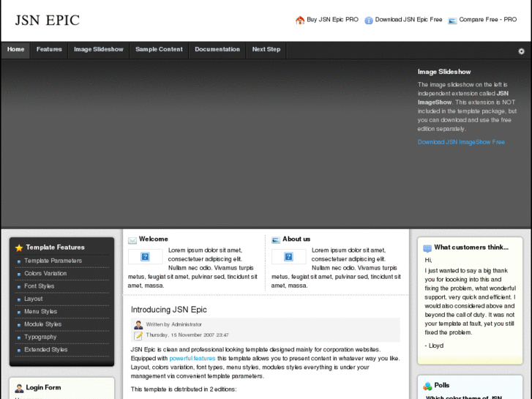Viewport: 532px width, 399px height.
Task: Open the Typography sidebar link
Action: [40, 338]
